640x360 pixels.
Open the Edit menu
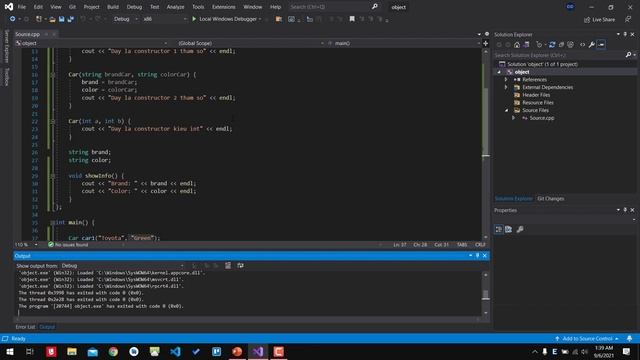38,7
